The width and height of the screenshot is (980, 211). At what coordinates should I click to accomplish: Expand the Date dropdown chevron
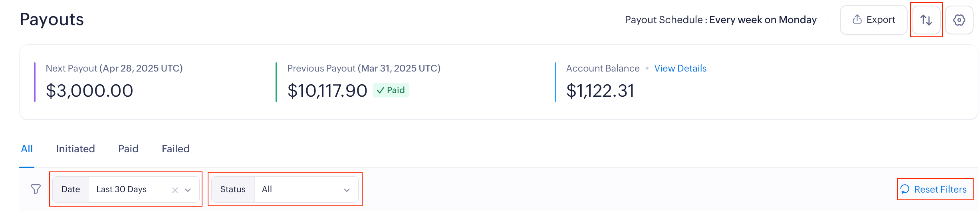(188, 190)
